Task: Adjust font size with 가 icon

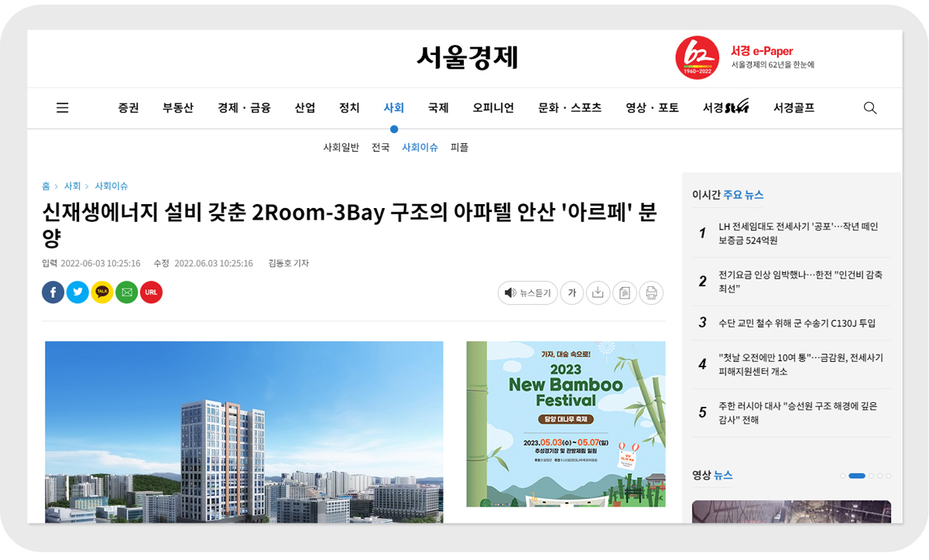Action: 572,293
